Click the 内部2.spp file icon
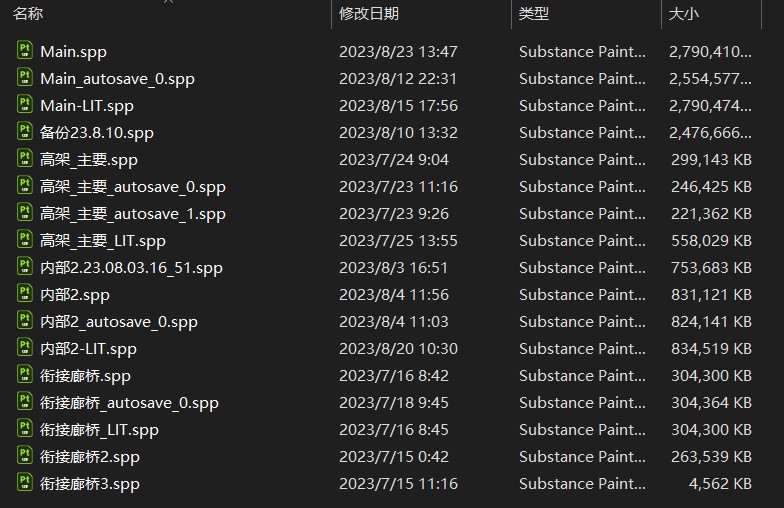The height and width of the screenshot is (508, 784). pyautogui.click(x=25, y=294)
